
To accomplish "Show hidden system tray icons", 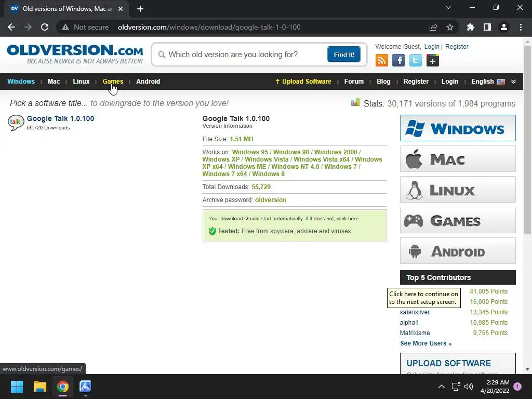I will (x=442, y=387).
